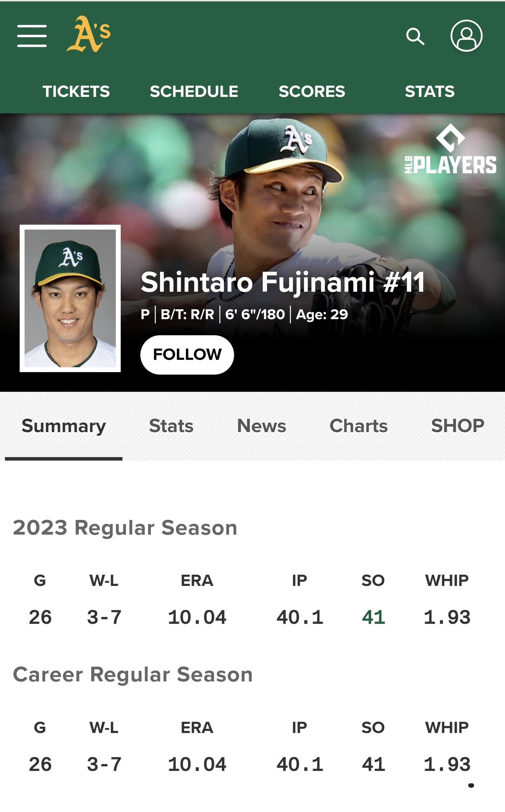Switch to the Charts tab
Image resolution: width=505 pixels, height=812 pixels.
tap(359, 426)
